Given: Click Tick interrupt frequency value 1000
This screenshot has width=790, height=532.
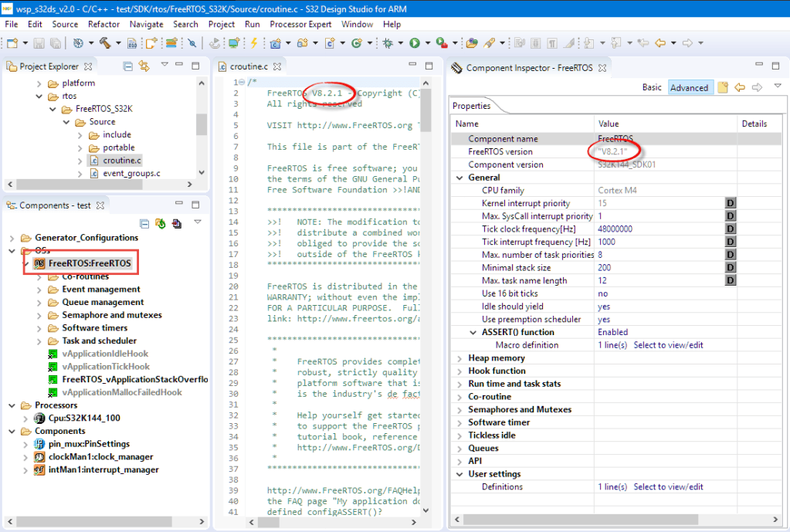Looking at the screenshot, I should coord(607,242).
